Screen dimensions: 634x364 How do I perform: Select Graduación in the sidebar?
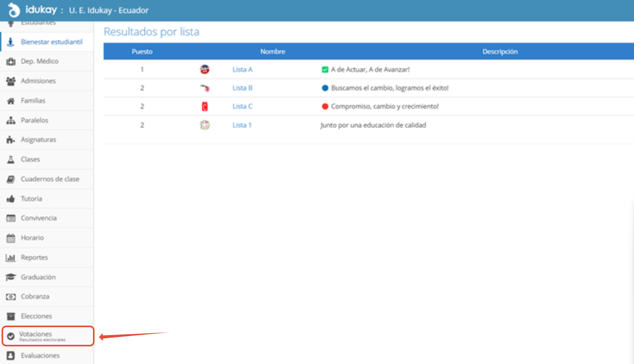pos(47,277)
